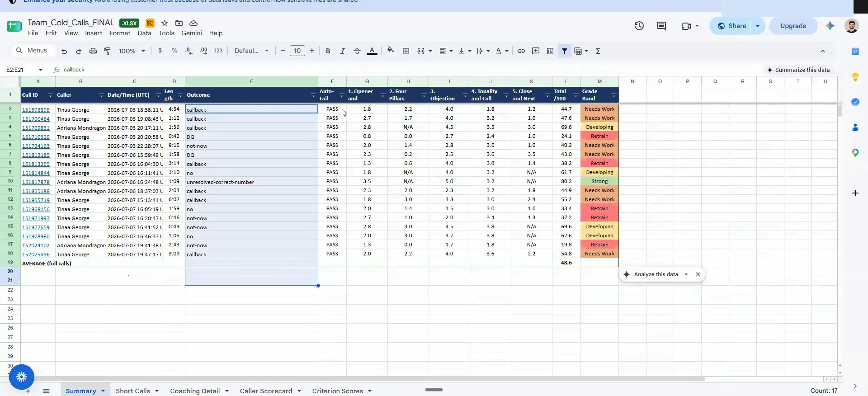Open the font family dropdown
Viewport: 868px width, 396px height.
pyautogui.click(x=251, y=51)
